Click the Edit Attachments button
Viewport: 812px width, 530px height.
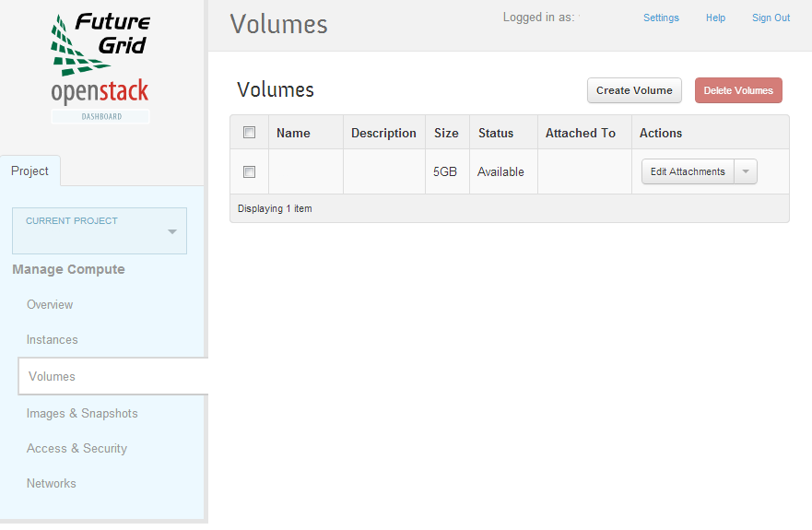[688, 171]
